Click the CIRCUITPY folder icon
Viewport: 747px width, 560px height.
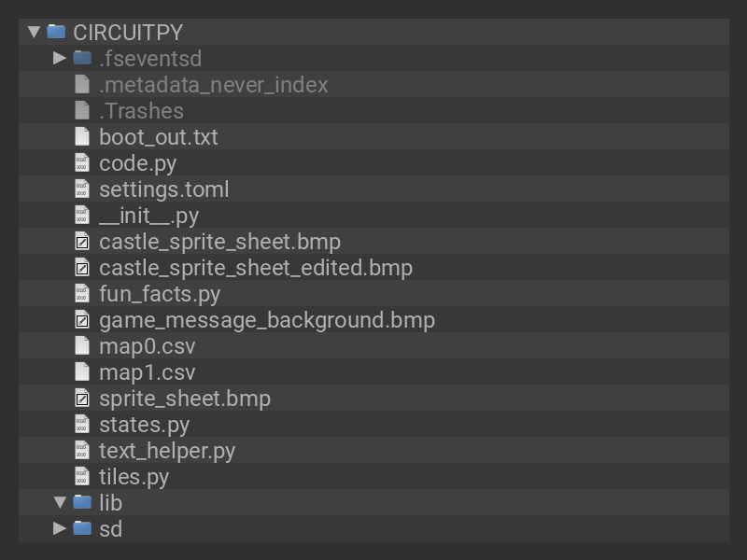(x=56, y=33)
